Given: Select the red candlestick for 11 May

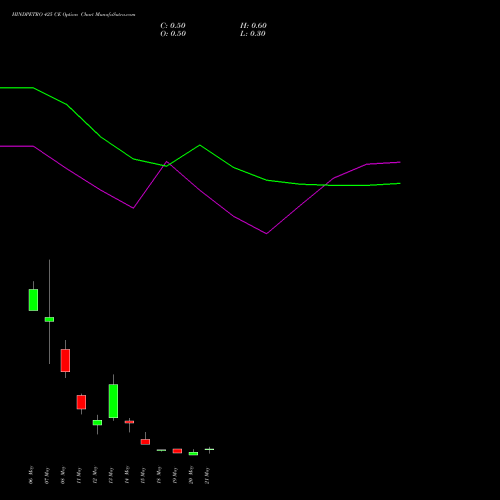Looking at the screenshot, I should (x=81, y=402).
